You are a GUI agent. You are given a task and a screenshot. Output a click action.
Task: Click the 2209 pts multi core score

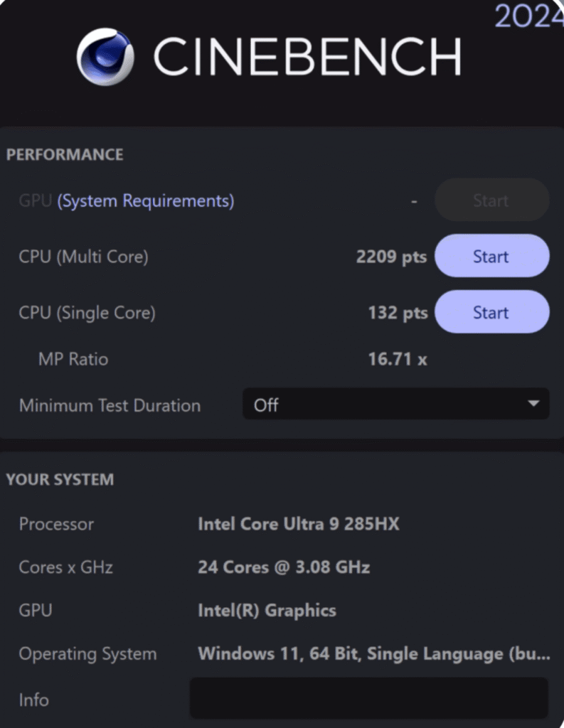tap(391, 257)
